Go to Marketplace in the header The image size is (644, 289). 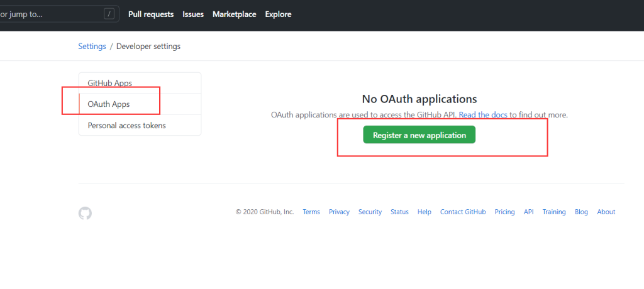point(235,14)
